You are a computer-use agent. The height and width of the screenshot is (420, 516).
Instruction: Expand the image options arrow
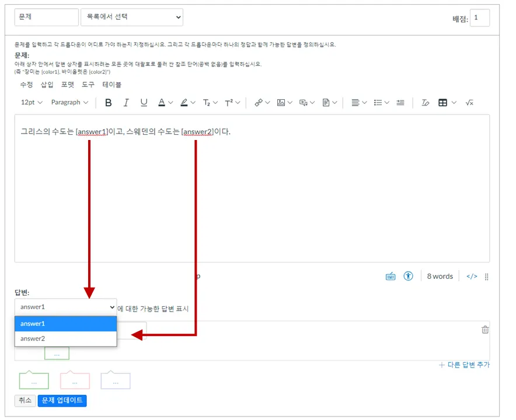point(290,103)
